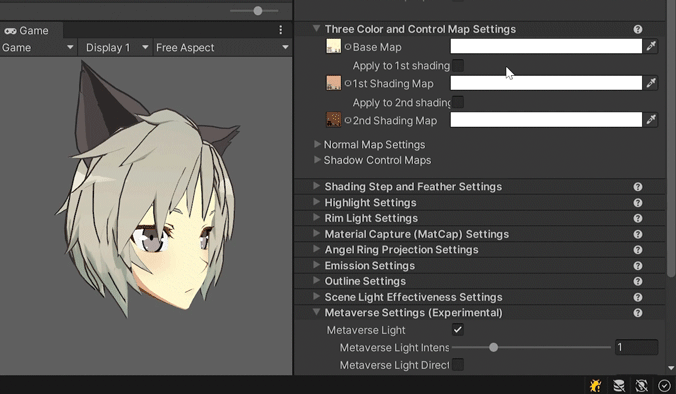Open the 2nd Shading Map texture picker circle
Screen dimensions: 676x394
click(347, 120)
